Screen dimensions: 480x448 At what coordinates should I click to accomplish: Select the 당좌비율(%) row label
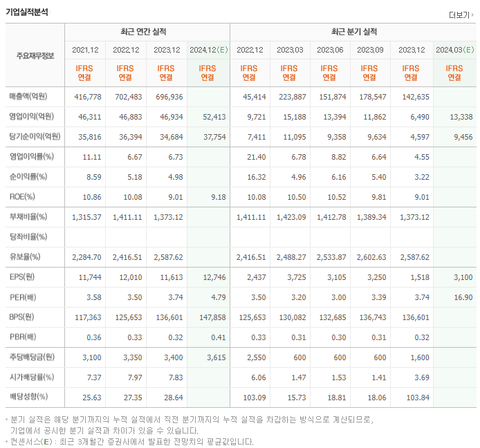pyautogui.click(x=28, y=236)
